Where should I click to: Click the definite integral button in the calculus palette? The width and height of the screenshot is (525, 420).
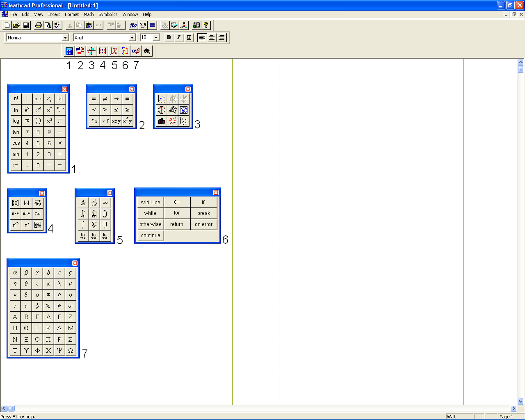point(83,214)
